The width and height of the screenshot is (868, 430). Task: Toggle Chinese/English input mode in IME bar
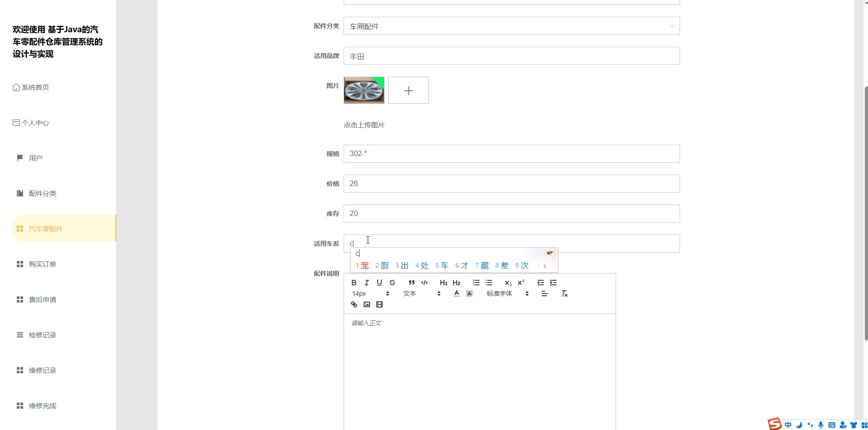(788, 425)
